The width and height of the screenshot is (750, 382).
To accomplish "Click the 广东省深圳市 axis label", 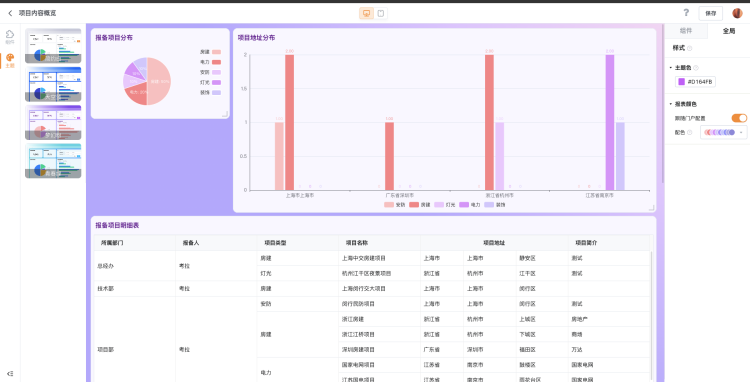I will click(x=400, y=196).
